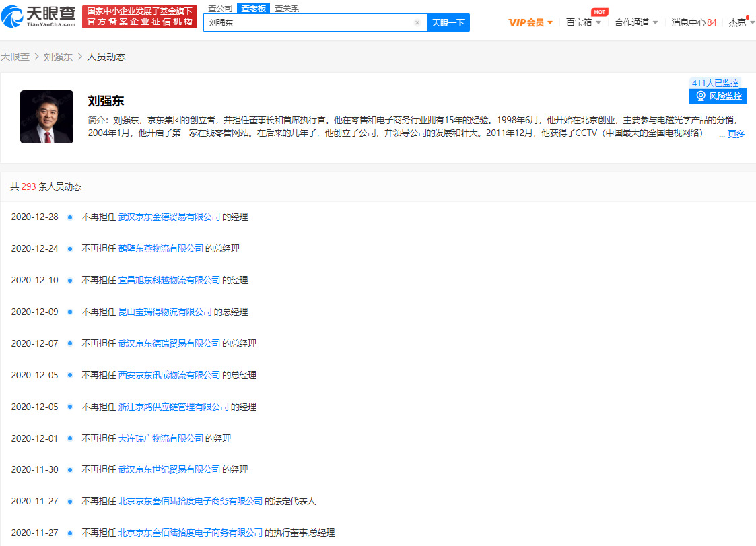Go to the 天眼查 breadcrumb link
756x546 pixels.
coord(15,57)
